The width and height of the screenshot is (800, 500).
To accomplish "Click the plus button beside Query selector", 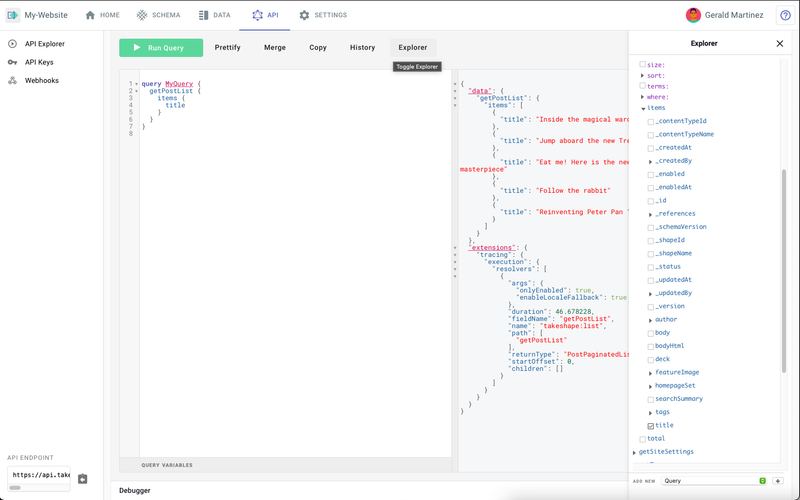I will point(778,481).
